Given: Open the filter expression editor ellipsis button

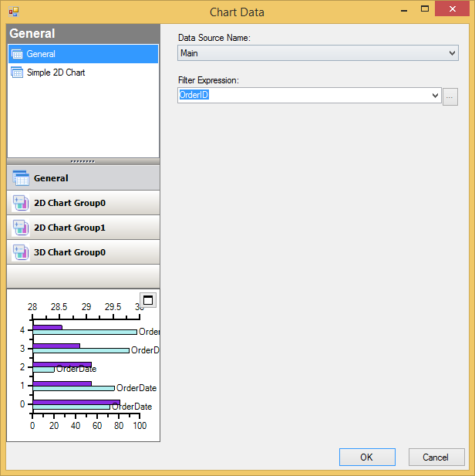Looking at the screenshot, I should point(450,96).
